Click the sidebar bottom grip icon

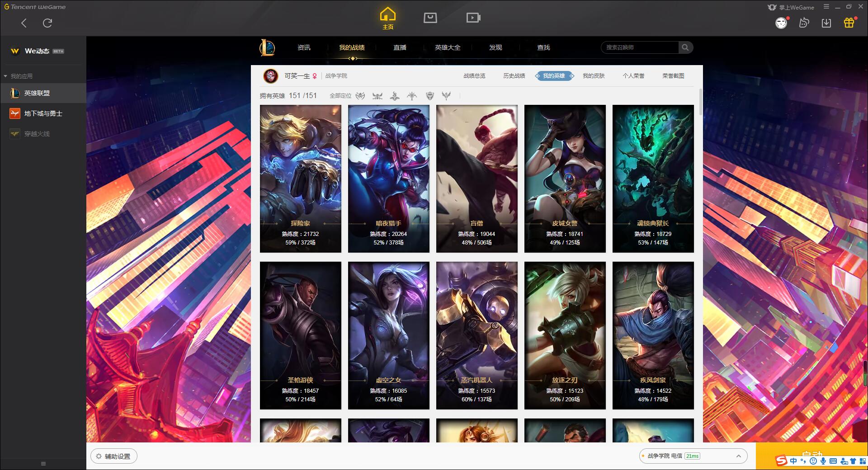[x=43, y=464]
